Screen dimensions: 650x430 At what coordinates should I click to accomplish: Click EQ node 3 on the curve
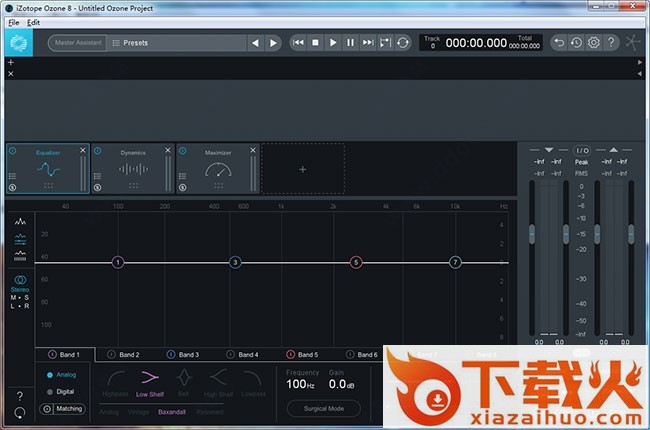[x=235, y=262]
